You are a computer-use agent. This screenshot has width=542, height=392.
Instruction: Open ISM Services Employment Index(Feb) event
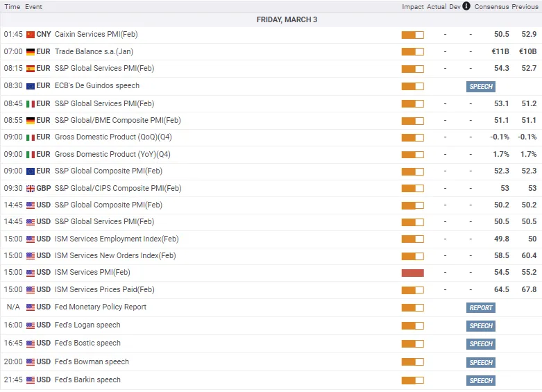(117, 239)
